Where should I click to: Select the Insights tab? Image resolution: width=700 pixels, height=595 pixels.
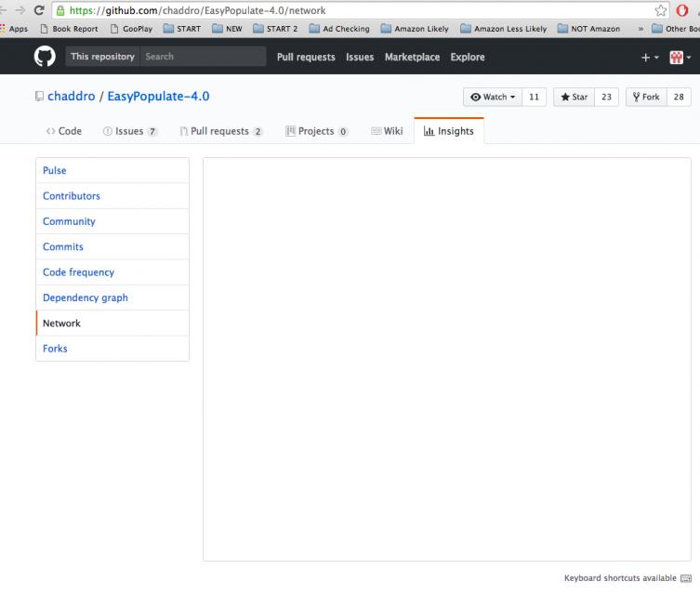pos(449,131)
